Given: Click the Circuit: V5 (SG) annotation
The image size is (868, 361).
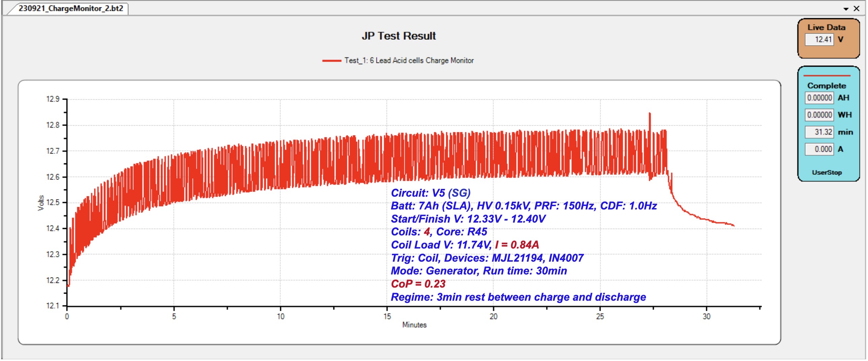Looking at the screenshot, I should pos(431,193).
